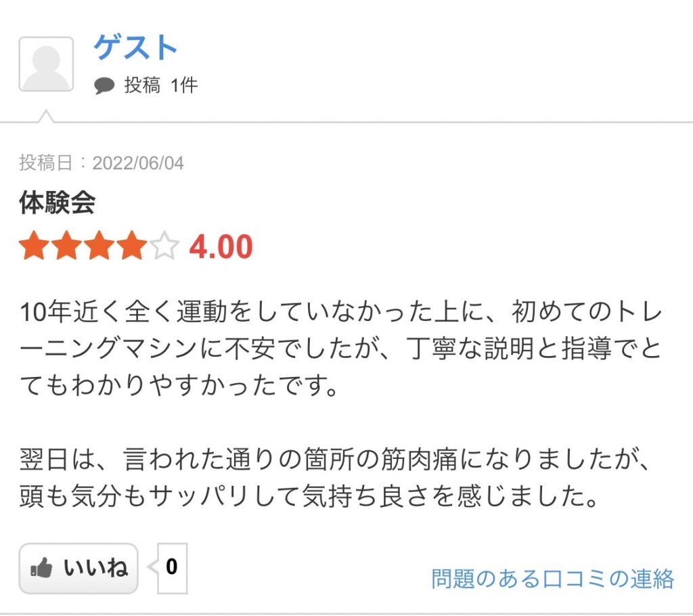Click the speech bubble post count icon
The height and width of the screenshot is (616, 693).
(x=104, y=85)
